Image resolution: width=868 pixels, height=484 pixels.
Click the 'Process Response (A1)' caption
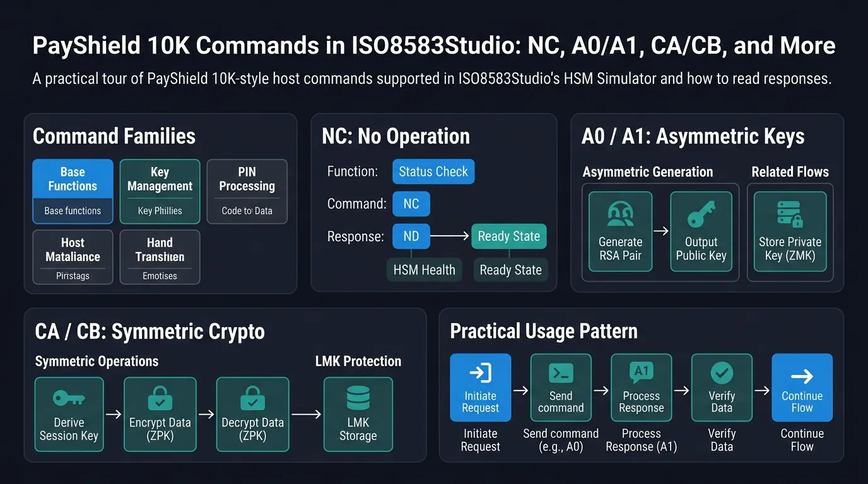pyautogui.click(x=641, y=440)
